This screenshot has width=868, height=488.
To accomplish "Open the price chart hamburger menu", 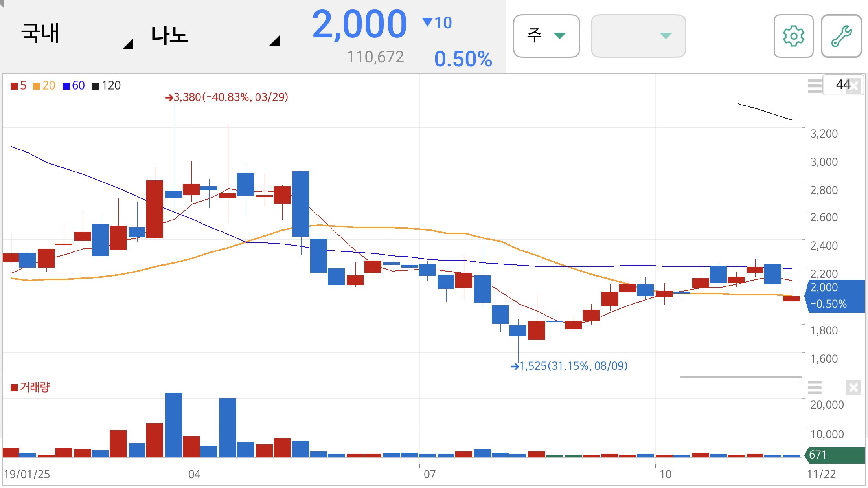I will point(815,85).
